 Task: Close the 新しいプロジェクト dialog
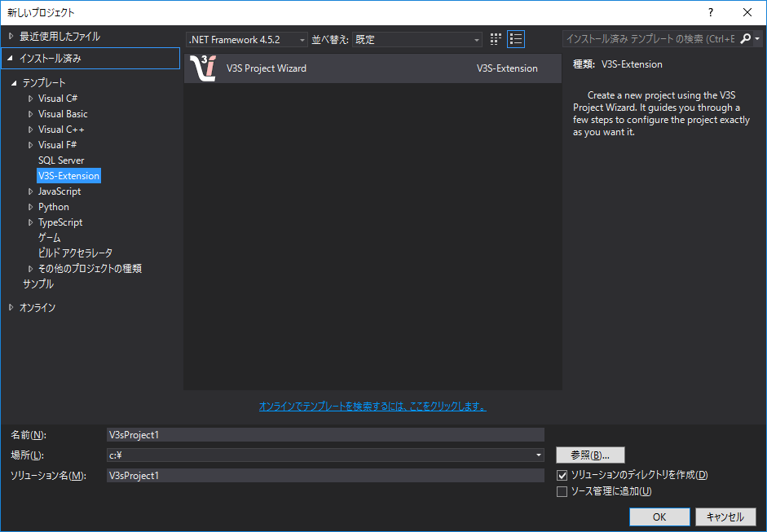click(747, 13)
